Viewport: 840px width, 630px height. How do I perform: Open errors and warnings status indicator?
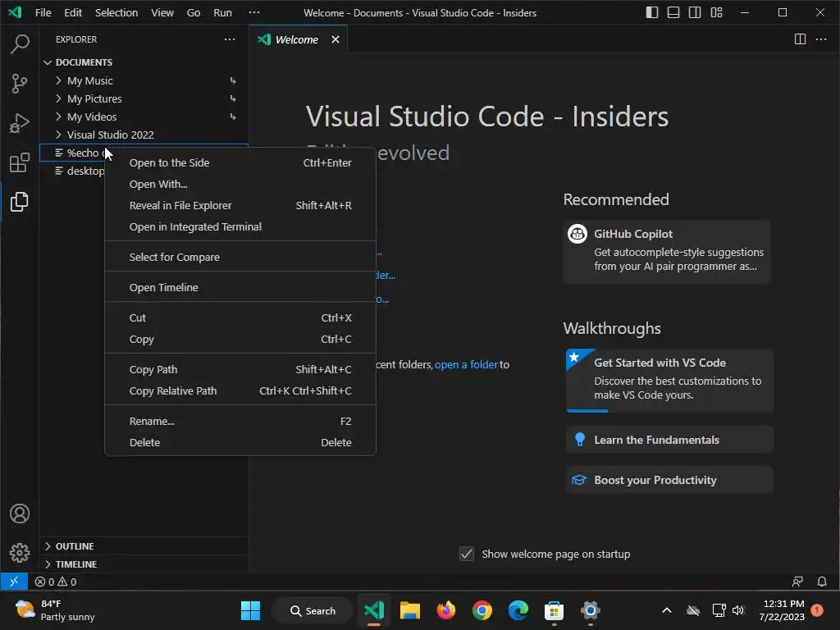[x=56, y=582]
